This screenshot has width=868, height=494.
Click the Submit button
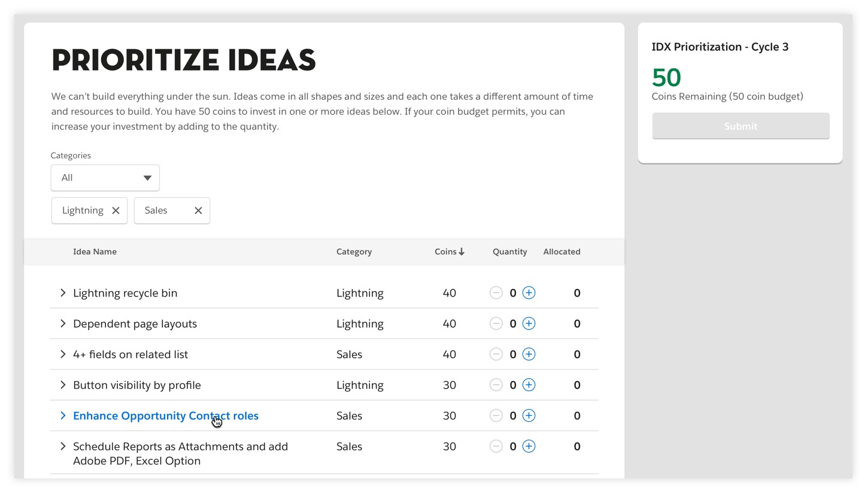pos(740,126)
